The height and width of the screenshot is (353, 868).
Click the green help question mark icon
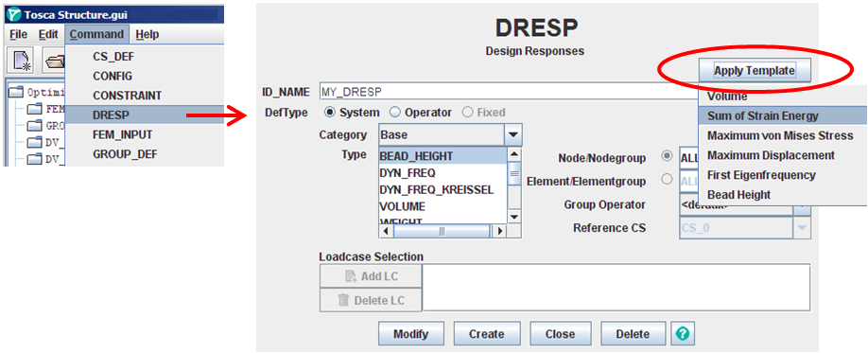683,334
